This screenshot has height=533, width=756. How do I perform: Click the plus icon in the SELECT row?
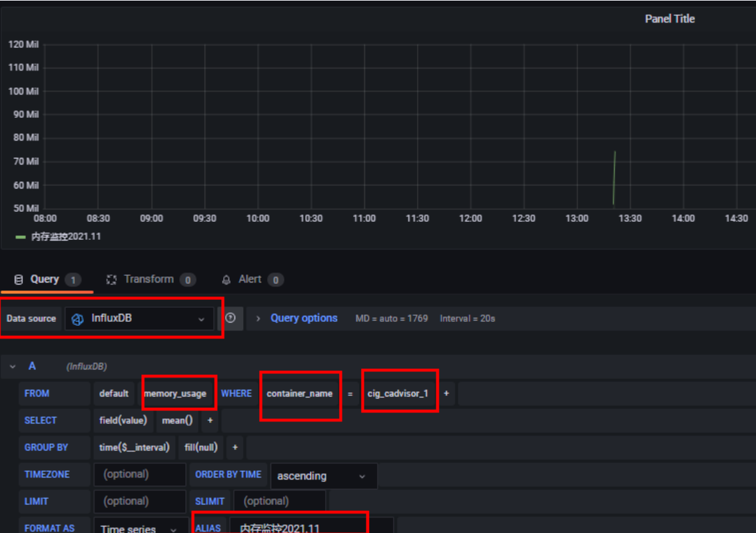click(209, 420)
